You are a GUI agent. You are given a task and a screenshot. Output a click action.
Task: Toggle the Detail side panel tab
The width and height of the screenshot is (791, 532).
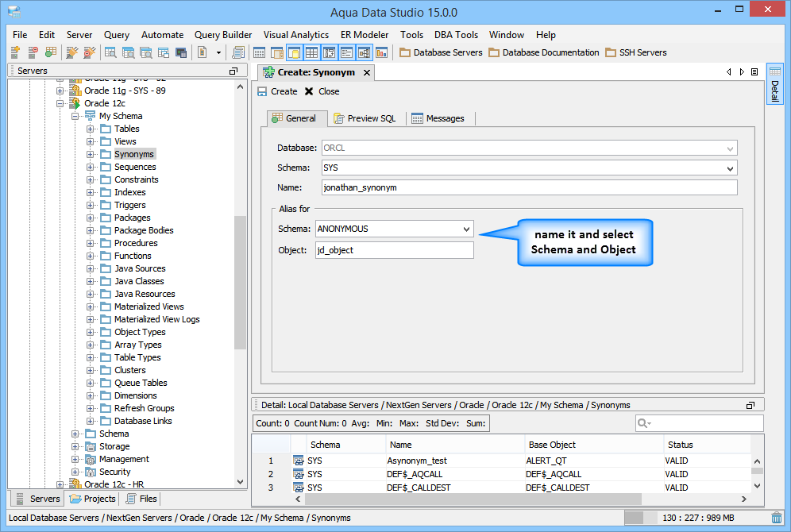click(x=774, y=84)
